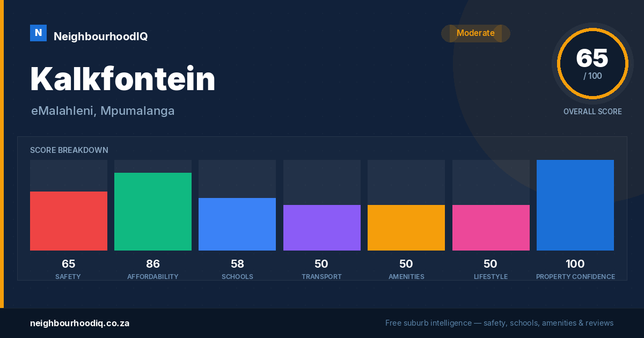The width and height of the screenshot is (644, 338).
Task: Click the purple Transport bar
Action: point(322,227)
